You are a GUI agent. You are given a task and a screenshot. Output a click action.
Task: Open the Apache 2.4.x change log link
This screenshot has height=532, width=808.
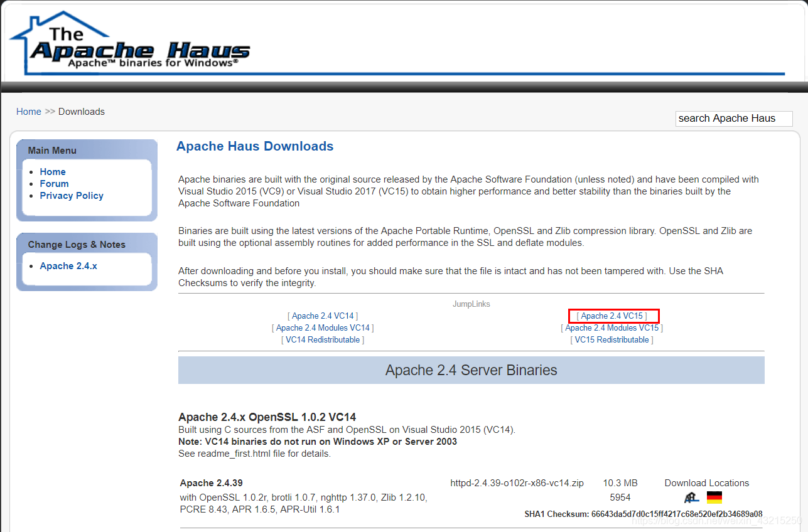coord(68,266)
